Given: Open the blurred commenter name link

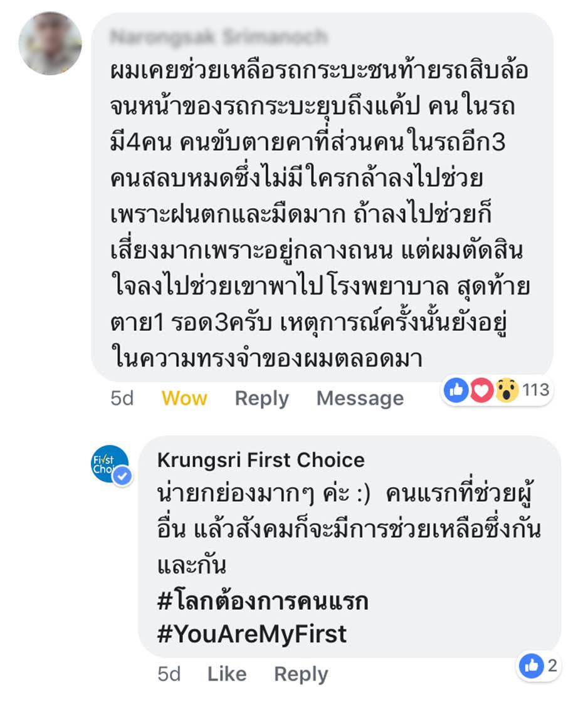Looking at the screenshot, I should tap(219, 37).
